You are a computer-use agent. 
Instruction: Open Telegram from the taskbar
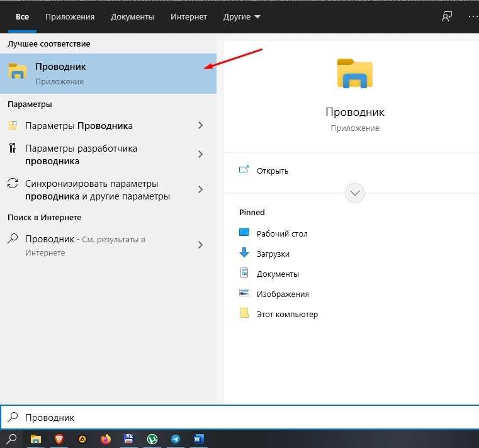[176, 439]
